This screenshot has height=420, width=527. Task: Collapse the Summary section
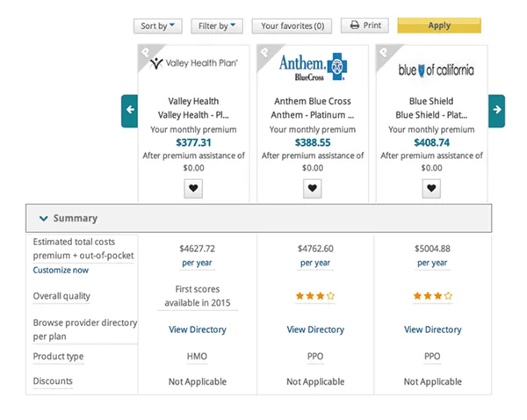44,218
